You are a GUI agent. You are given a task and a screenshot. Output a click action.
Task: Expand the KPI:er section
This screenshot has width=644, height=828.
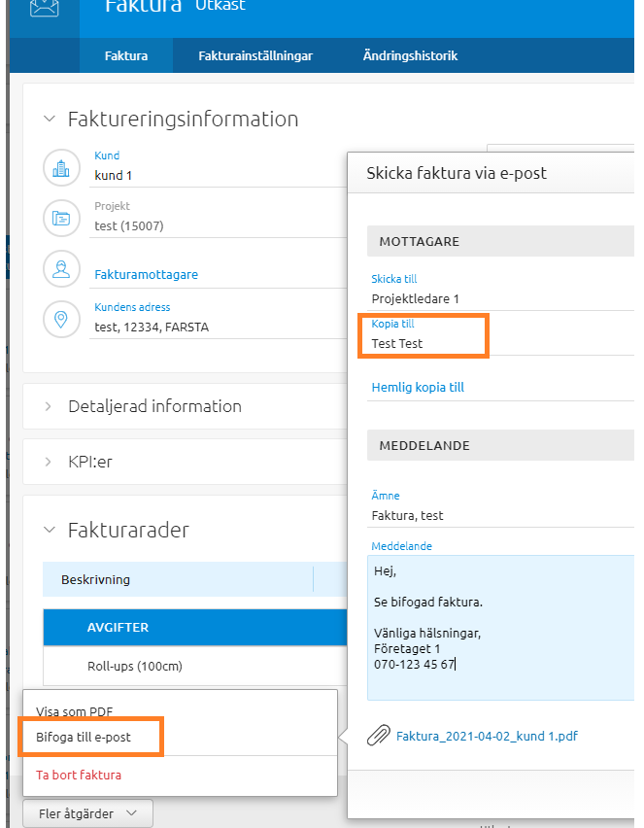pyautogui.click(x=50, y=462)
